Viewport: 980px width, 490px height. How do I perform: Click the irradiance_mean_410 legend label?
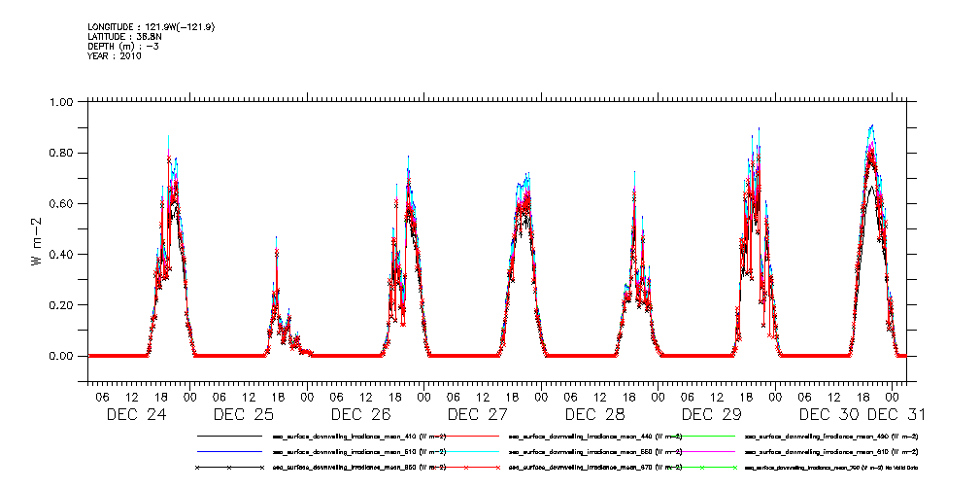click(x=358, y=436)
